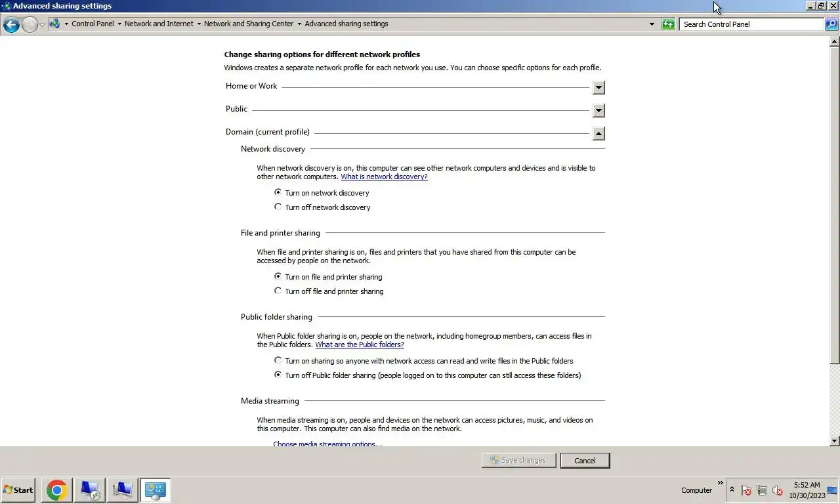Click 'Choose media streaming options...' link
840x504 pixels.
[327, 444]
